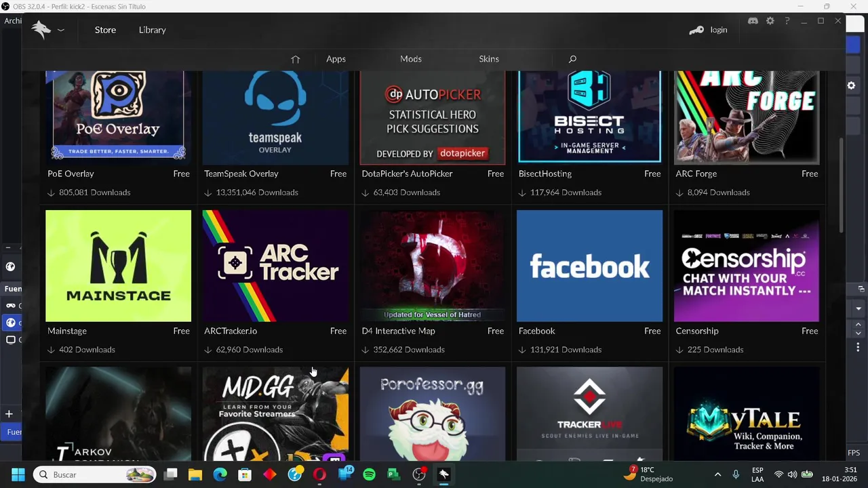Click the PoE Overlay title text
This screenshot has width=868, height=488.
[x=71, y=174]
